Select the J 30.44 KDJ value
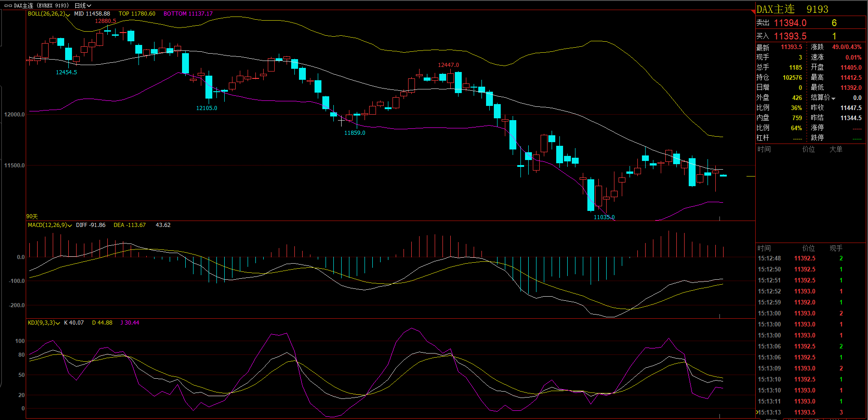This screenshot has width=868, height=420. pyautogui.click(x=130, y=323)
